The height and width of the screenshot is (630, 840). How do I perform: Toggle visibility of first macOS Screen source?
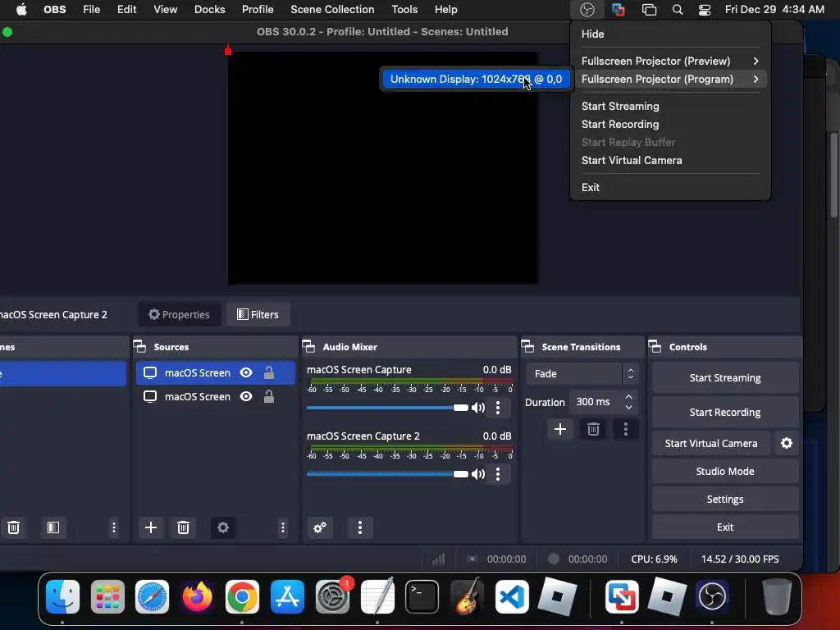coord(246,373)
